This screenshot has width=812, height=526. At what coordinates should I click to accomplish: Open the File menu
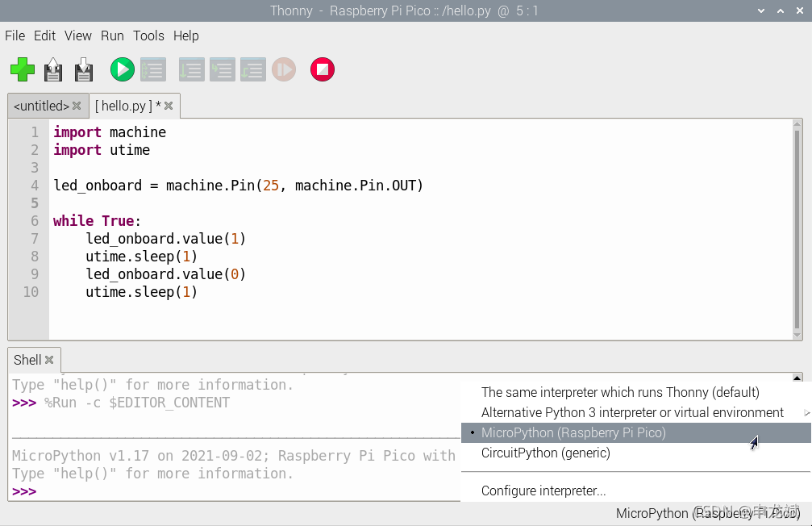click(x=15, y=35)
